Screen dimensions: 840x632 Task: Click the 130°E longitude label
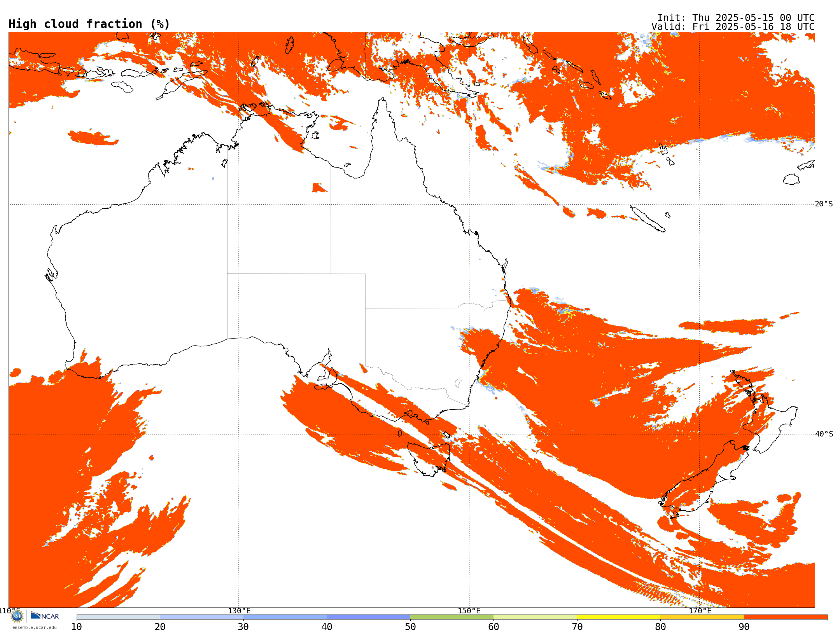(239, 611)
